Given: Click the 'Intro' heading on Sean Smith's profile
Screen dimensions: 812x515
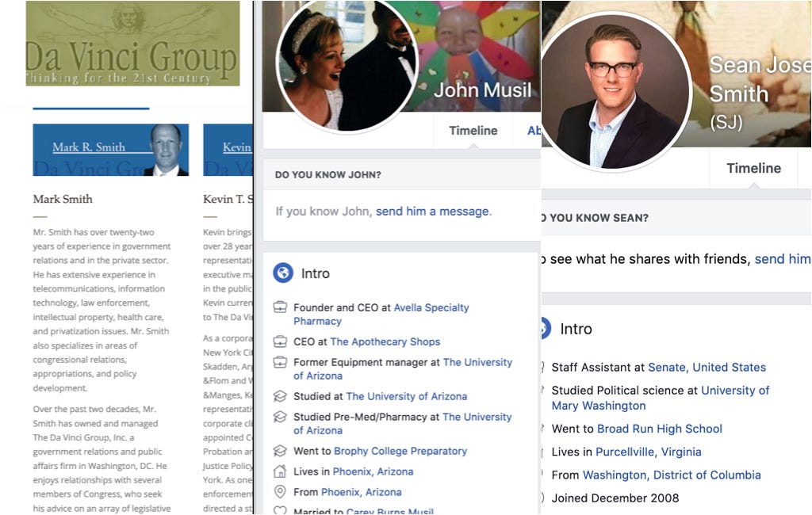Looking at the screenshot, I should coord(576,329).
